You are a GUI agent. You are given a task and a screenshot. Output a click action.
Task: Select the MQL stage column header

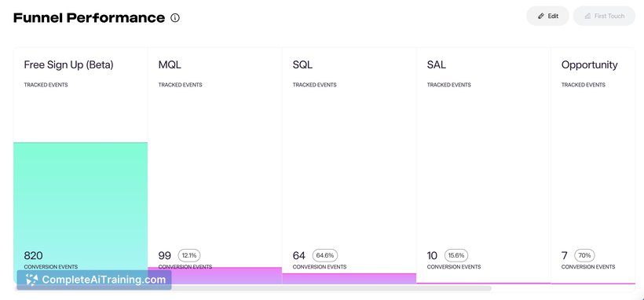170,65
